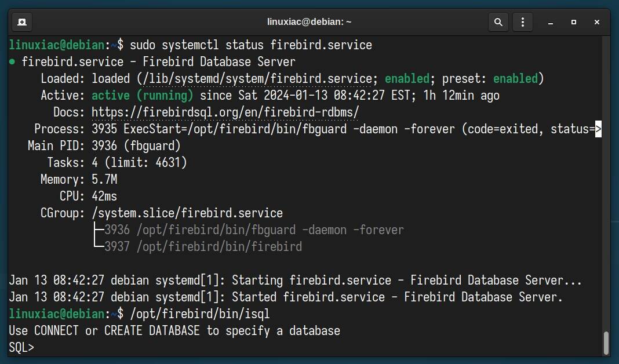Select the enabled text on the Loaded line
Screen dimensions: 619x364
pos(406,78)
